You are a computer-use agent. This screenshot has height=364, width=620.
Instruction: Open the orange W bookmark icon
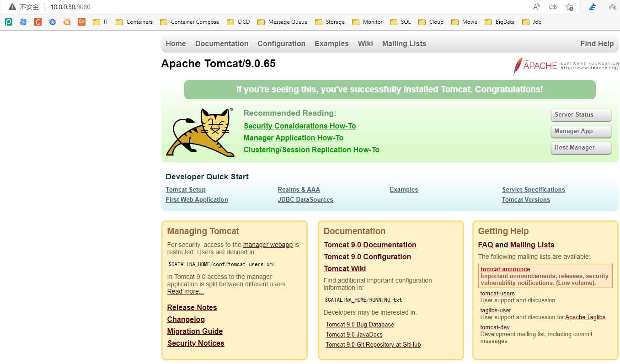pos(67,21)
